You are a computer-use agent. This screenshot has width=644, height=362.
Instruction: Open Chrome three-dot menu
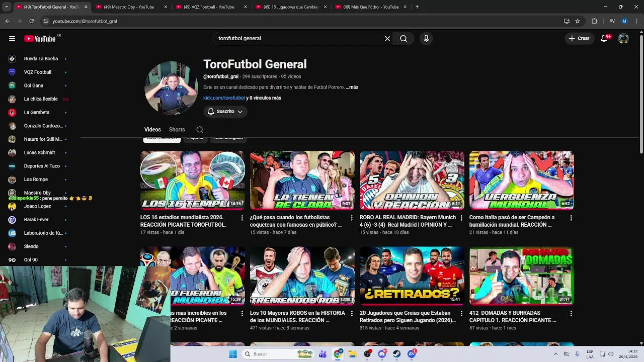coord(636,21)
